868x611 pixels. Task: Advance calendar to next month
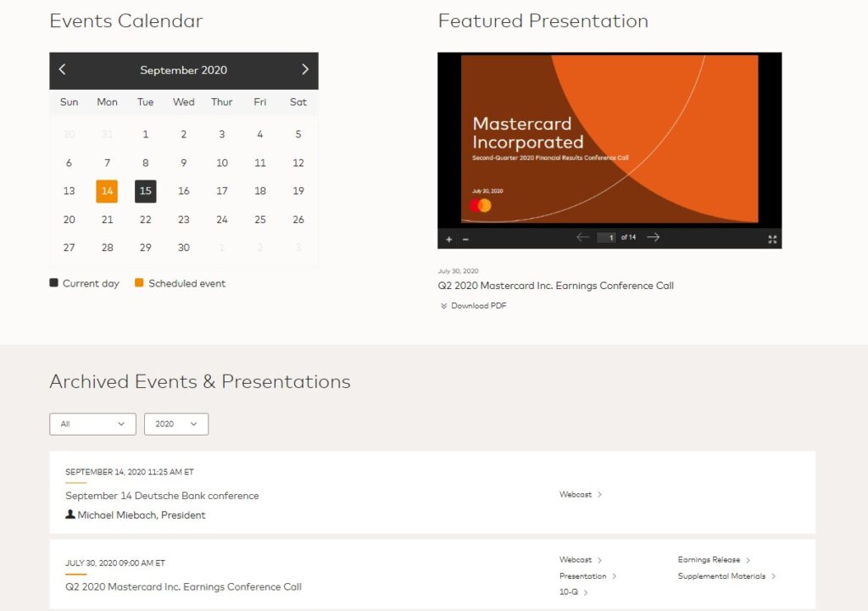coord(305,69)
